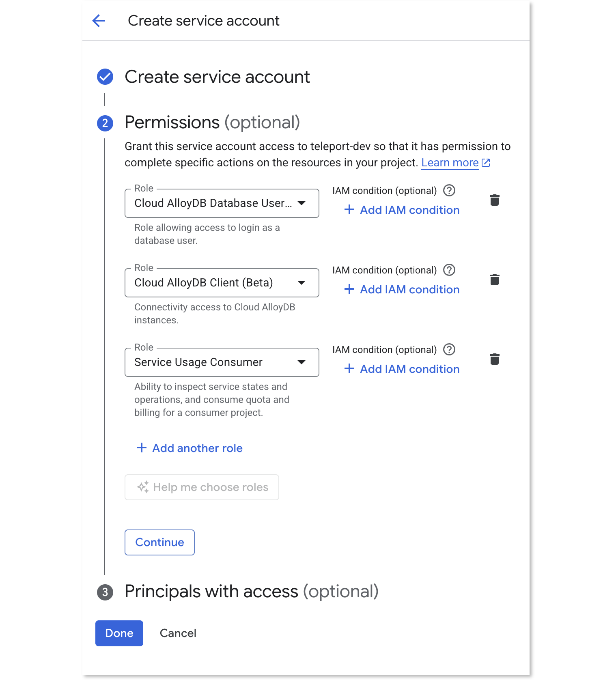Delete the Cloud AlloyDB Client (Beta) role

tap(494, 279)
